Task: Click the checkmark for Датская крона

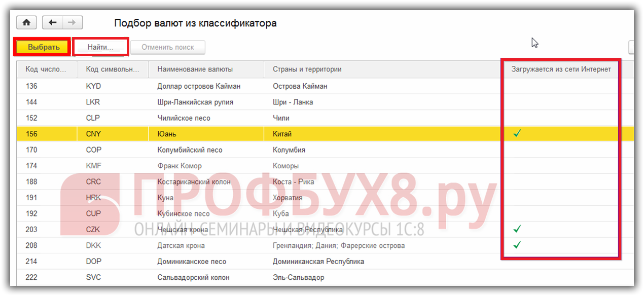Action: point(517,245)
